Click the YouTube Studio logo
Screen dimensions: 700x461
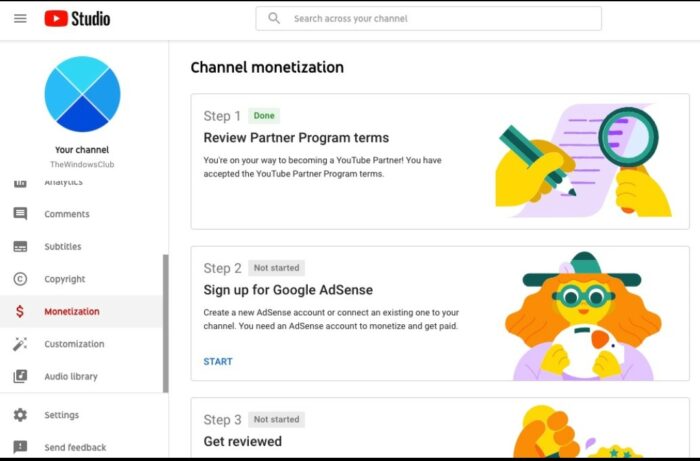point(77,18)
